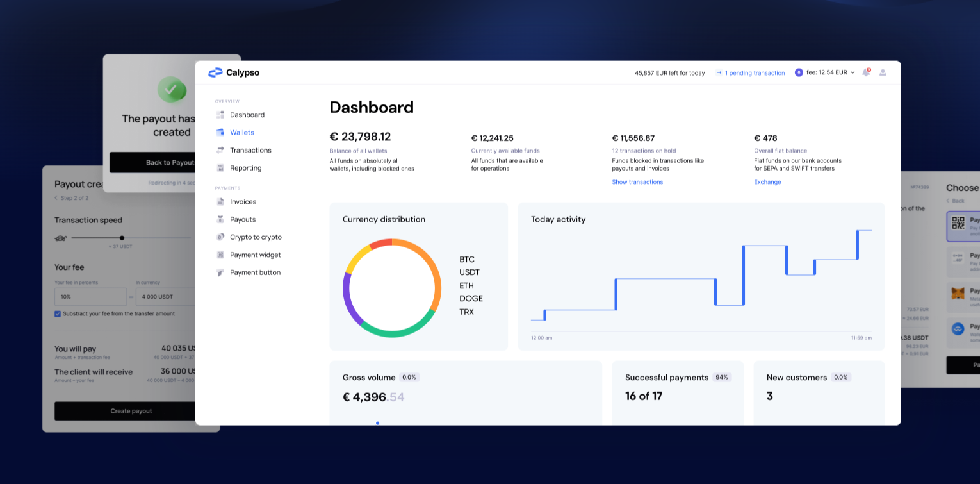Expand the fee: 12.54 EUR dropdown arrow
This screenshot has height=484, width=980.
point(853,72)
